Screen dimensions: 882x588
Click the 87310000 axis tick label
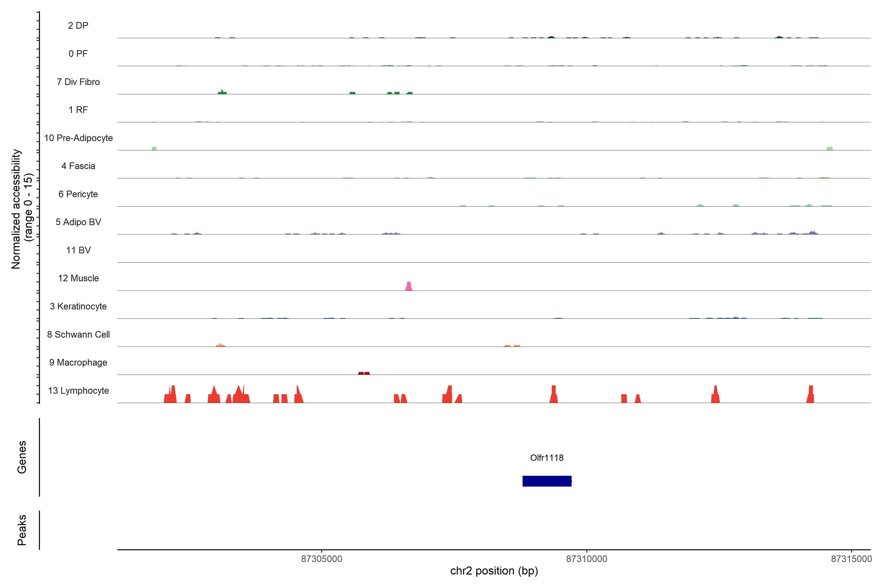(x=587, y=559)
